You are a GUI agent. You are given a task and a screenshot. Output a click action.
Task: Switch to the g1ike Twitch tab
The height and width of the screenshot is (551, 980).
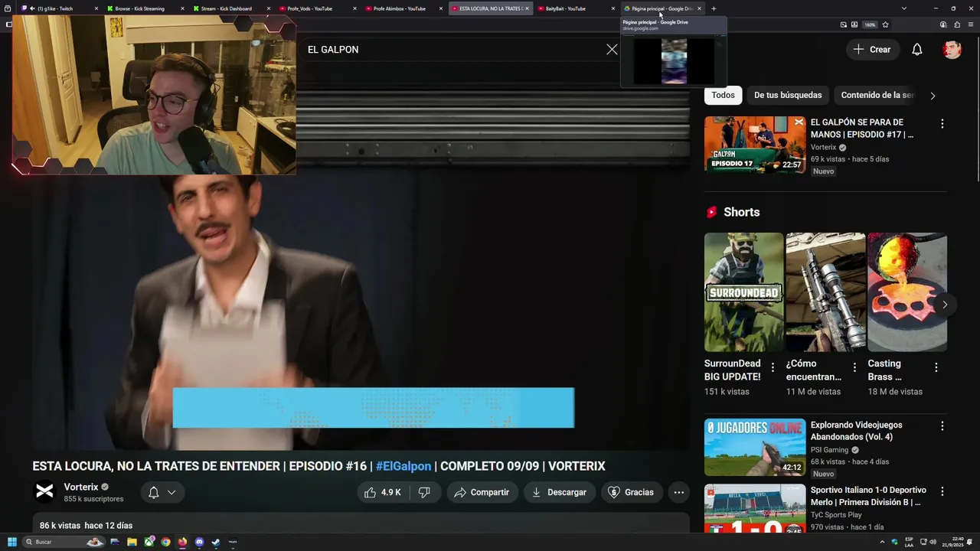pyautogui.click(x=60, y=8)
